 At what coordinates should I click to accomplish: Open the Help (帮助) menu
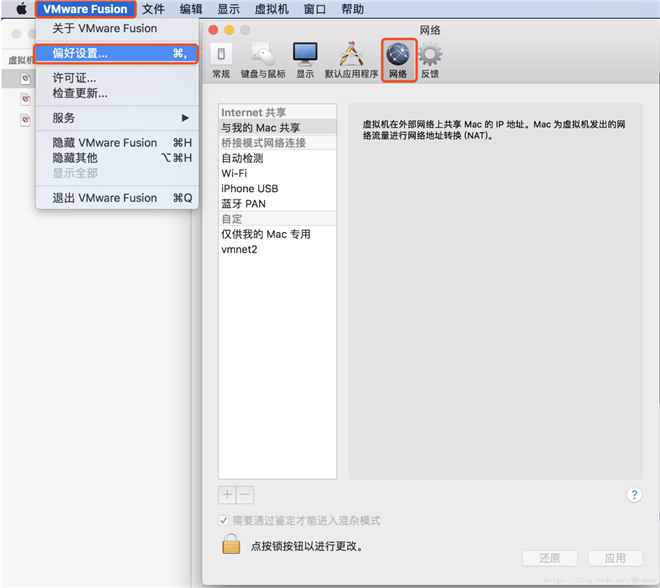click(352, 9)
